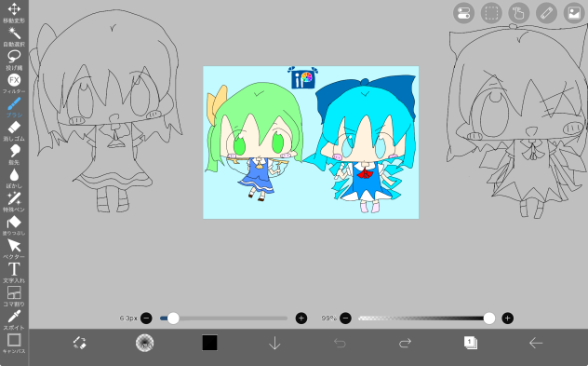Open the selection area menu icon
The image size is (588, 366).
click(491, 13)
